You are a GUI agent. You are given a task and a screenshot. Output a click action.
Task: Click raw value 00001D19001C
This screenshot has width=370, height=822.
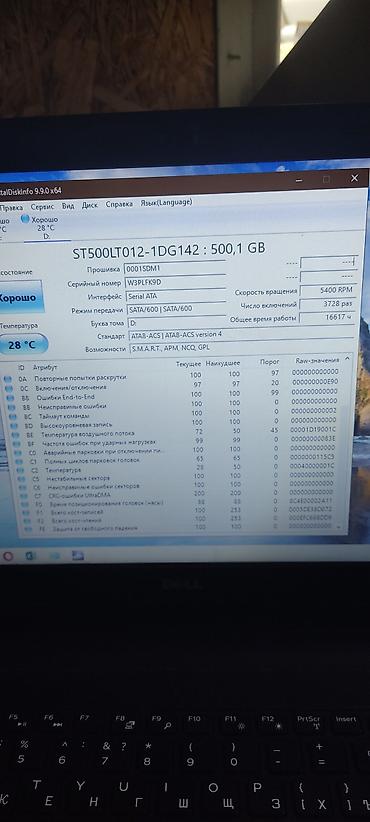[x=313, y=430]
